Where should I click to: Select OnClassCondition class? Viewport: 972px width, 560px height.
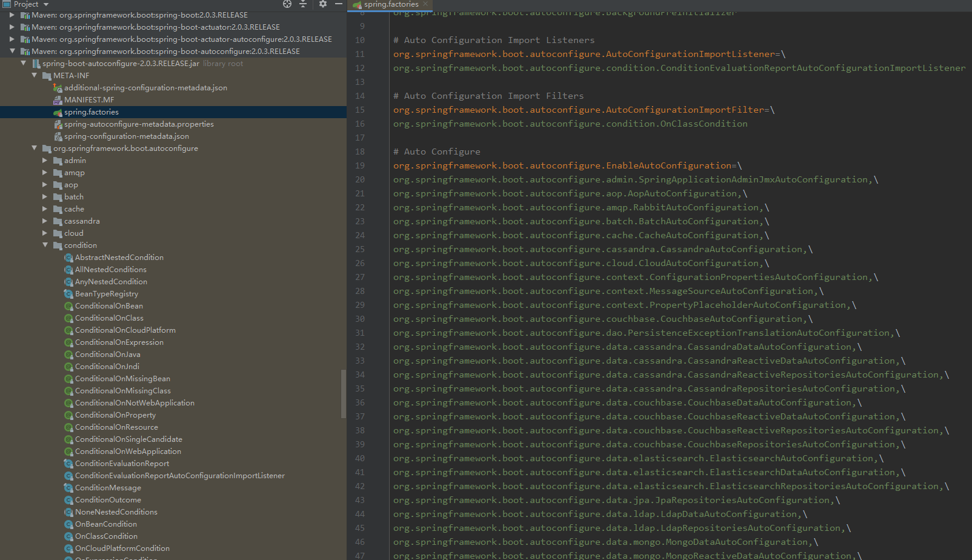[x=106, y=536]
